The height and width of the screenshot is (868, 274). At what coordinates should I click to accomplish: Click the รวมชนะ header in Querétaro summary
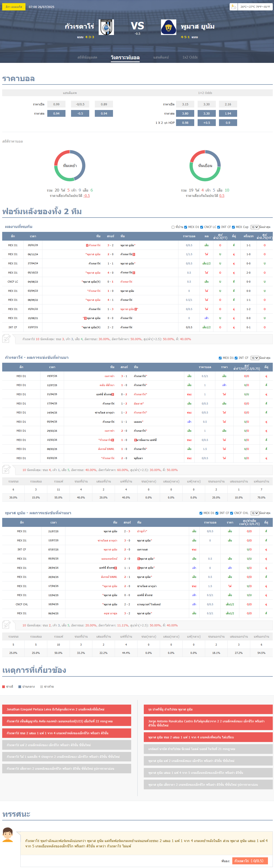coord(14,481)
